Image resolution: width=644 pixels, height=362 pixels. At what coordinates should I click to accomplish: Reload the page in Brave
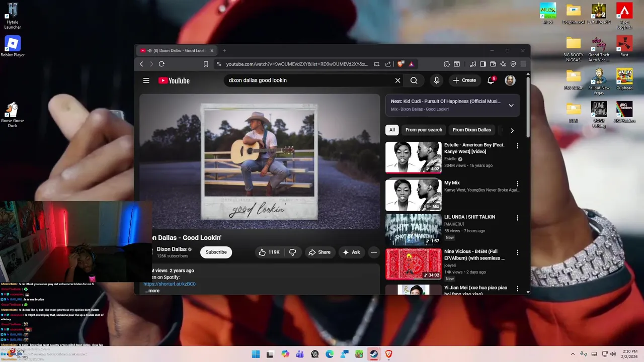tap(162, 64)
